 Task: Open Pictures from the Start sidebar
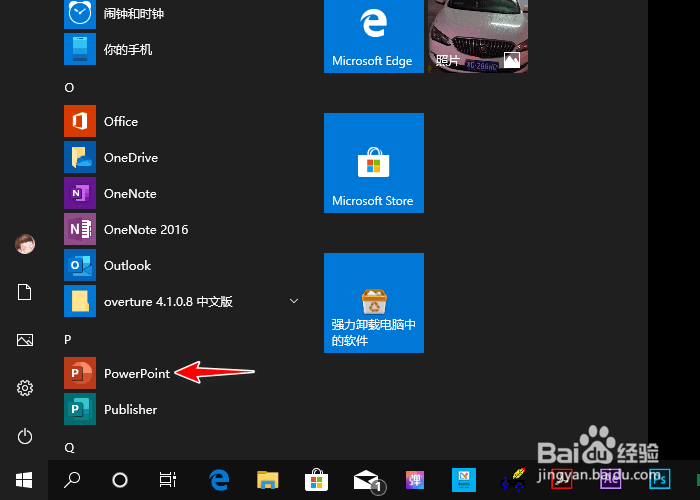25,340
